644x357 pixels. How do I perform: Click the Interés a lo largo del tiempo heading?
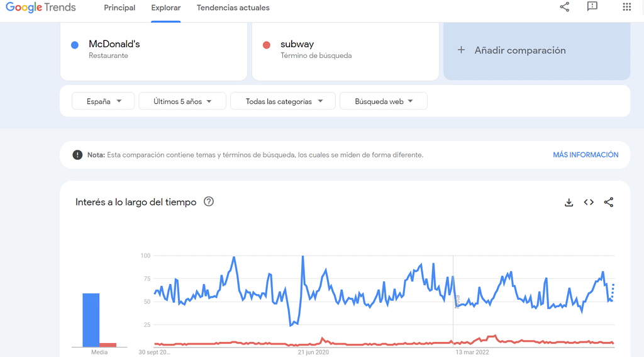coord(136,202)
